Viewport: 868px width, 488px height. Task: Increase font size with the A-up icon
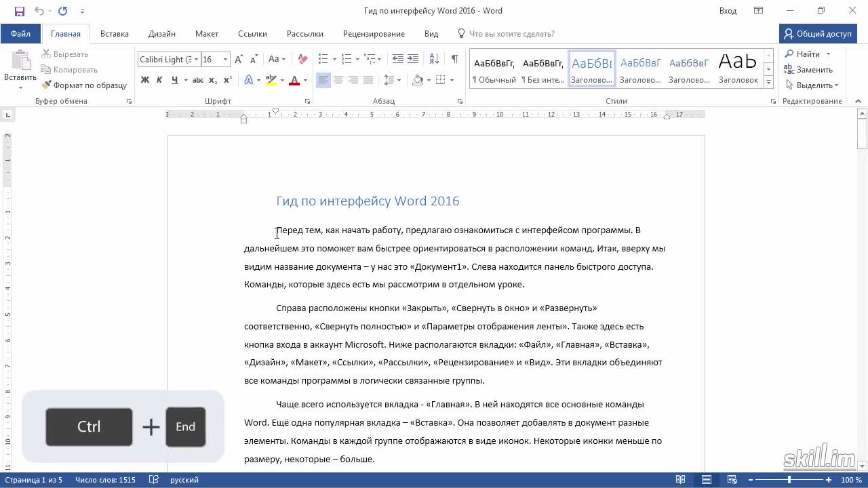pos(239,60)
